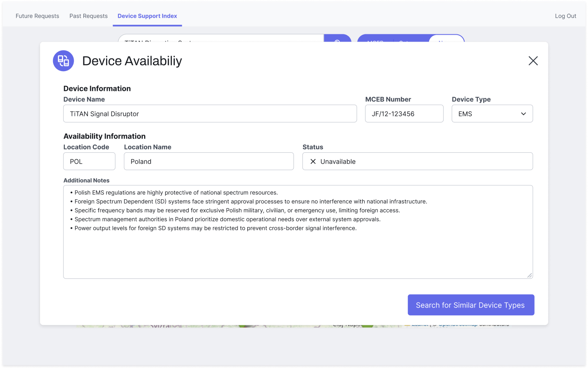Viewport: 588px width, 369px height.
Task: Open the Status field showing Unavailable
Action: (417, 161)
